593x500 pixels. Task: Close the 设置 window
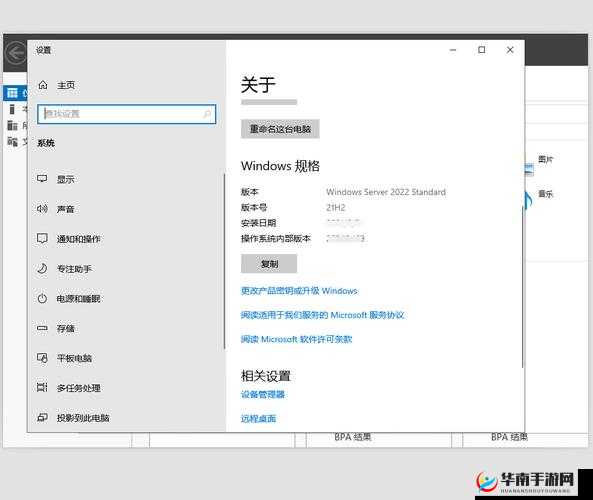(x=510, y=50)
